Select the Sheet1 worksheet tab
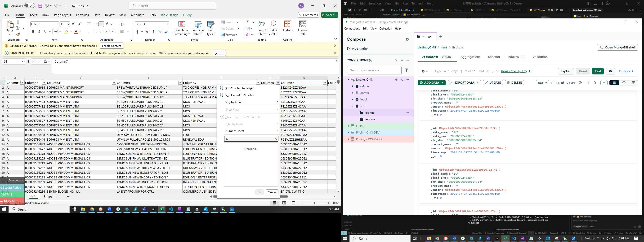Screen dimensions: 644x242 (49, 197)
